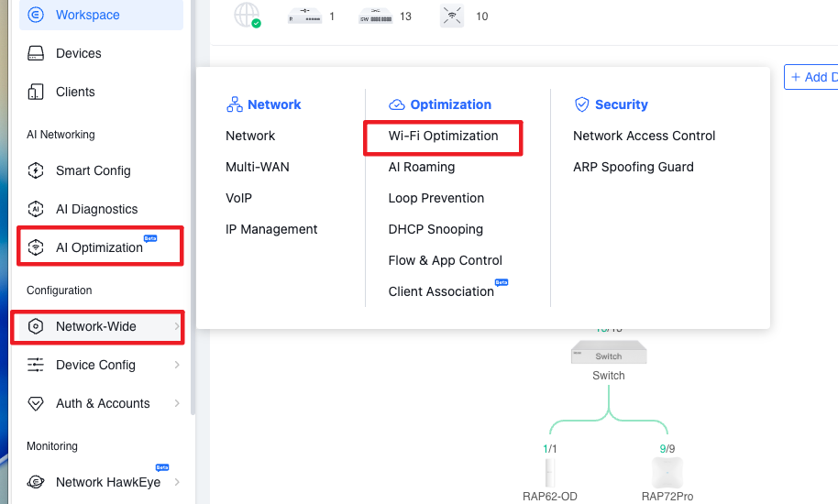Click the Add button at top right
Viewport: 838px width, 504px height.
coord(811,77)
